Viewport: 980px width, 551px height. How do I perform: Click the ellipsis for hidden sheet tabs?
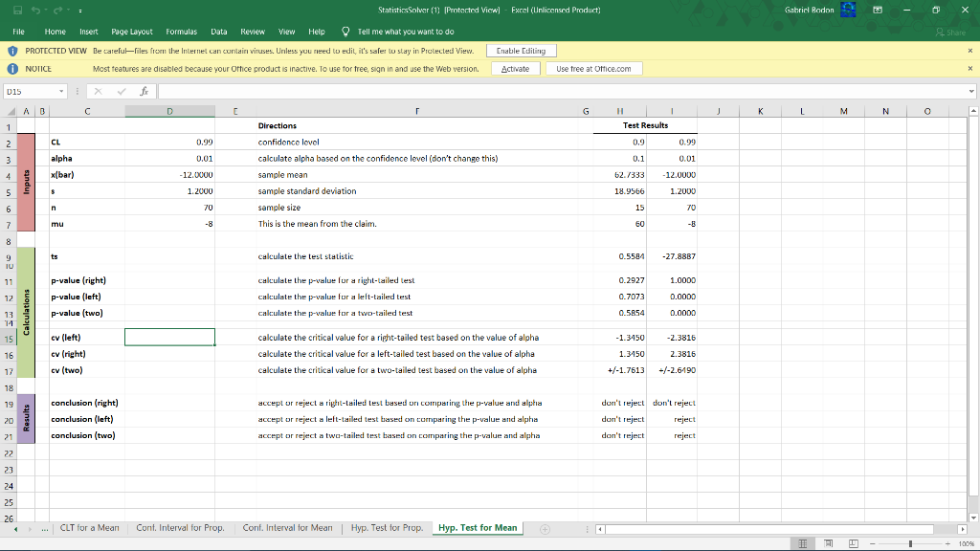(x=44, y=529)
